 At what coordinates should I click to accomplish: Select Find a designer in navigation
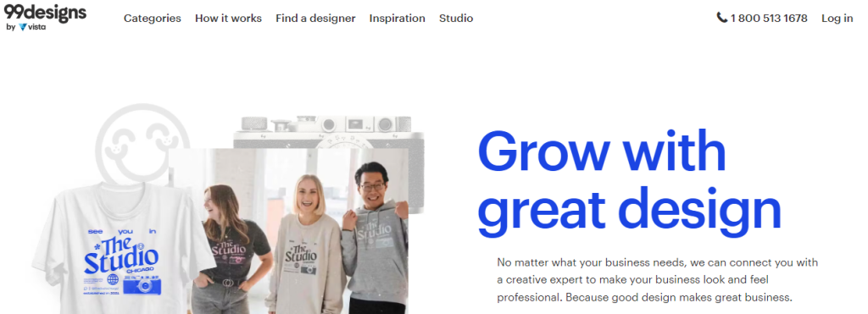[315, 19]
